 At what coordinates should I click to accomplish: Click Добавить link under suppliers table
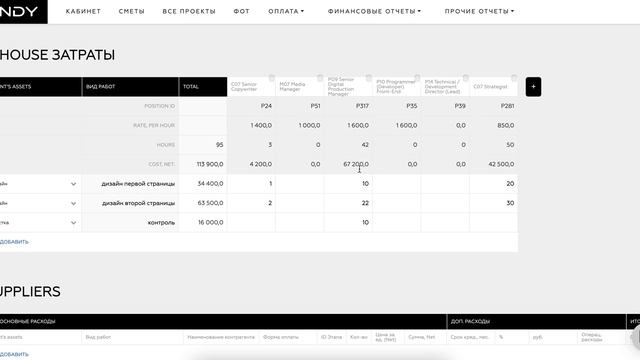pos(14,354)
